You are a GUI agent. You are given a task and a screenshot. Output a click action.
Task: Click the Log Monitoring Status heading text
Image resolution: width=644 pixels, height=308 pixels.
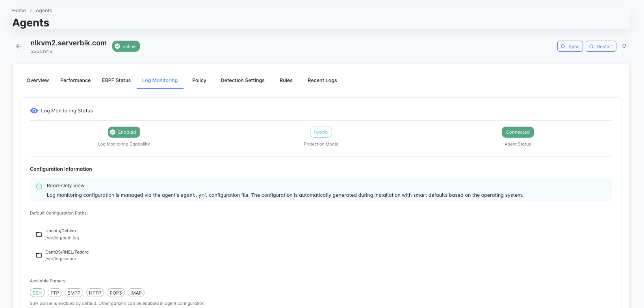[67, 111]
